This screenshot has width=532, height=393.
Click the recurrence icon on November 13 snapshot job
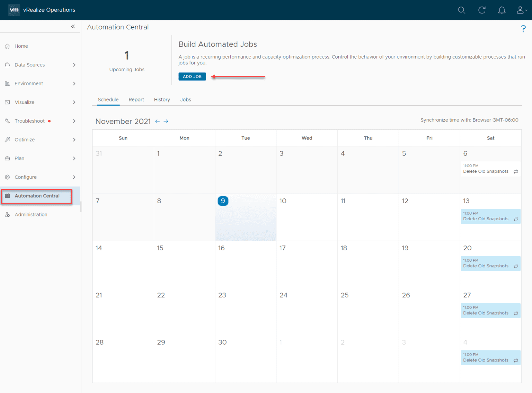(x=516, y=218)
